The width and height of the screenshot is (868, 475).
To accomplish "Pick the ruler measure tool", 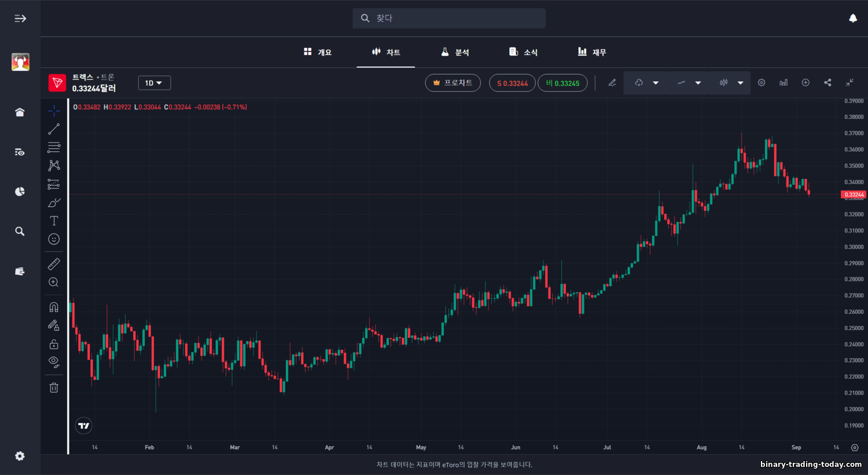I will click(x=54, y=264).
